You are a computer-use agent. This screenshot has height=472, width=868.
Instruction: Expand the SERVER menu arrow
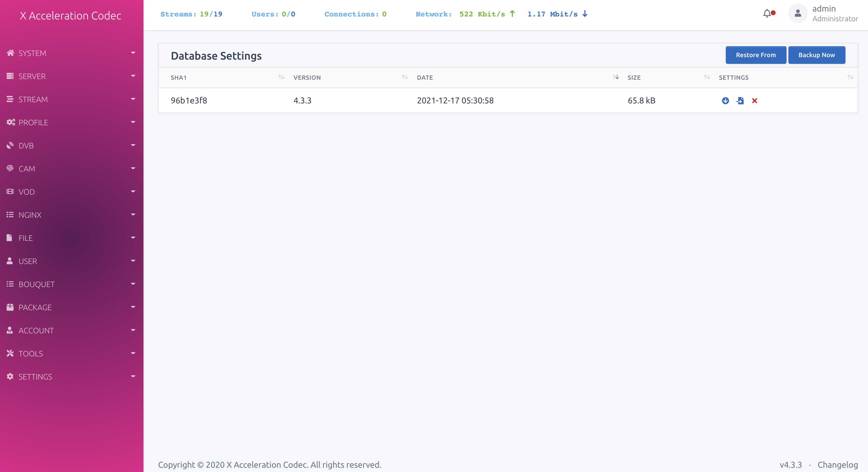(133, 76)
